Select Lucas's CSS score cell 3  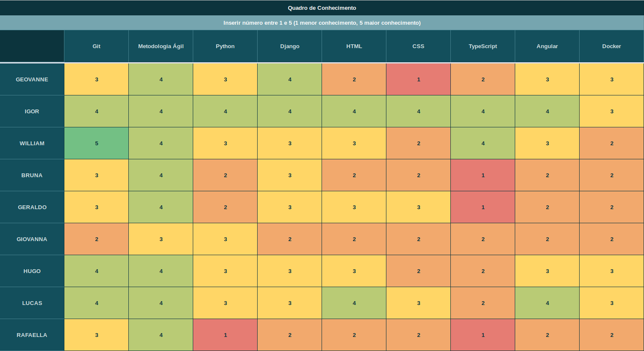[x=418, y=303]
